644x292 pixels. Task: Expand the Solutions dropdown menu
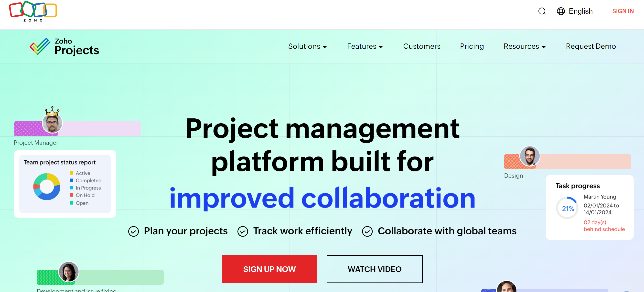tap(308, 46)
